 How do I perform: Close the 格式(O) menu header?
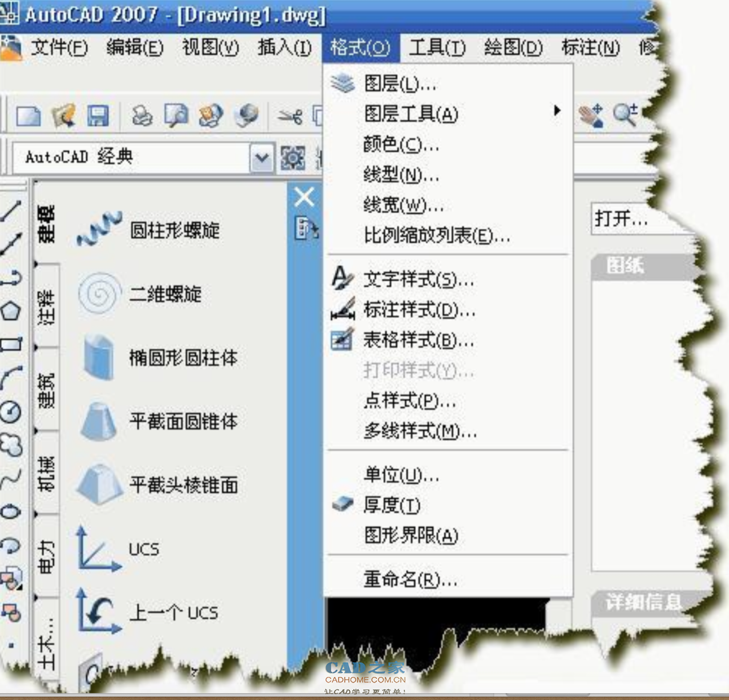[361, 47]
